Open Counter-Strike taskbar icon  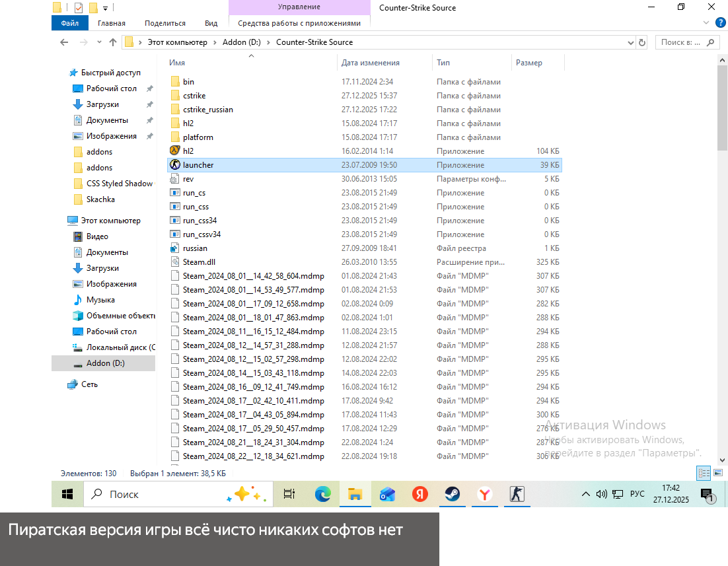click(517, 494)
